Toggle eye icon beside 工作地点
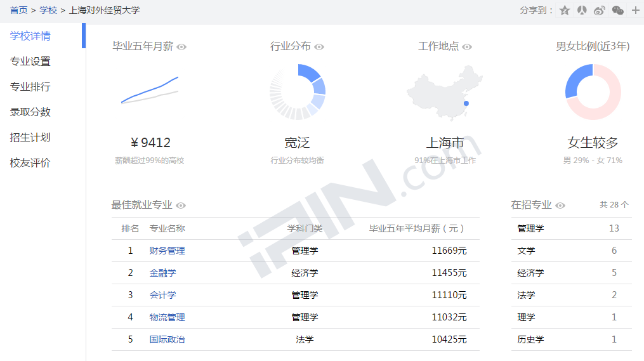This screenshot has width=644, height=361. (x=467, y=47)
